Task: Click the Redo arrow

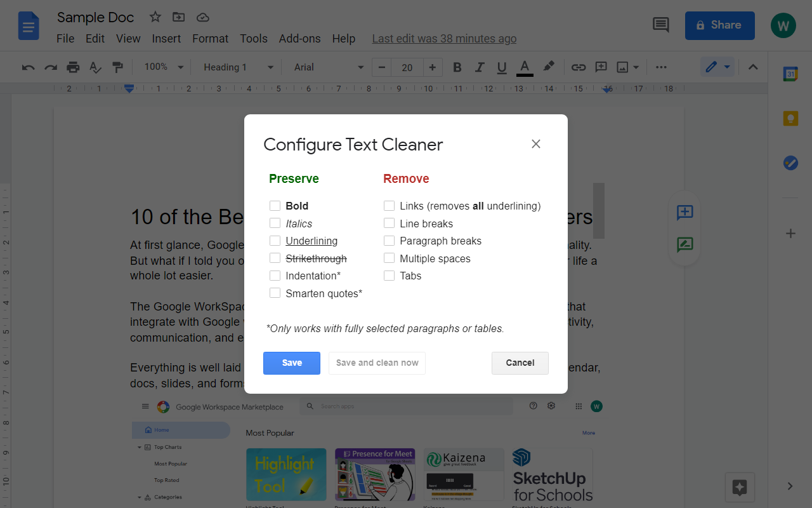Action: 51,67
